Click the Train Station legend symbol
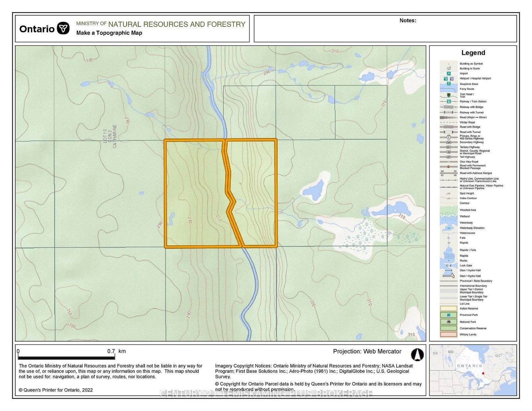Viewport: 532px width, 411px height. point(449,101)
